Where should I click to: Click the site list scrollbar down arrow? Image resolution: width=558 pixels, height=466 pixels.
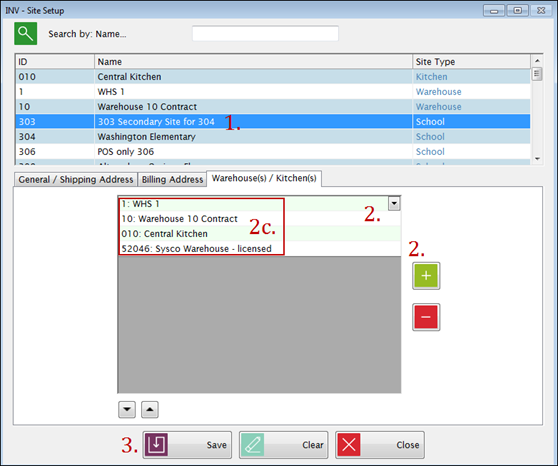(x=537, y=159)
